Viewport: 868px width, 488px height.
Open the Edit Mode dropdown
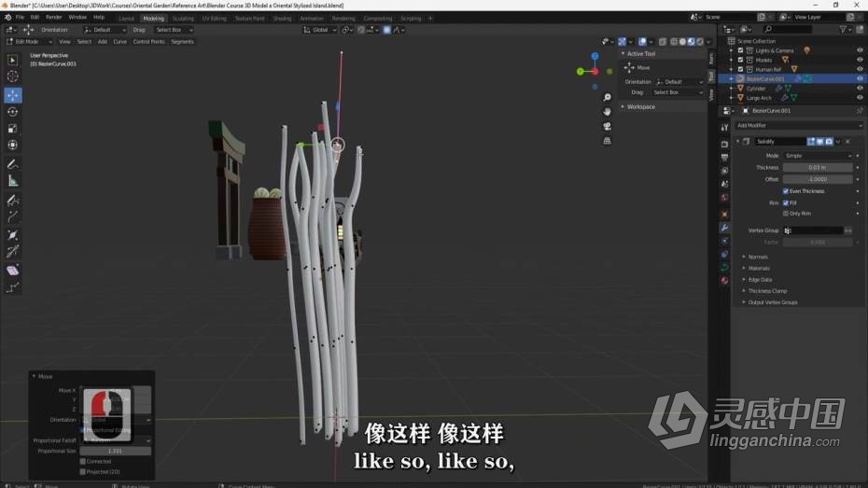[x=29, y=41]
